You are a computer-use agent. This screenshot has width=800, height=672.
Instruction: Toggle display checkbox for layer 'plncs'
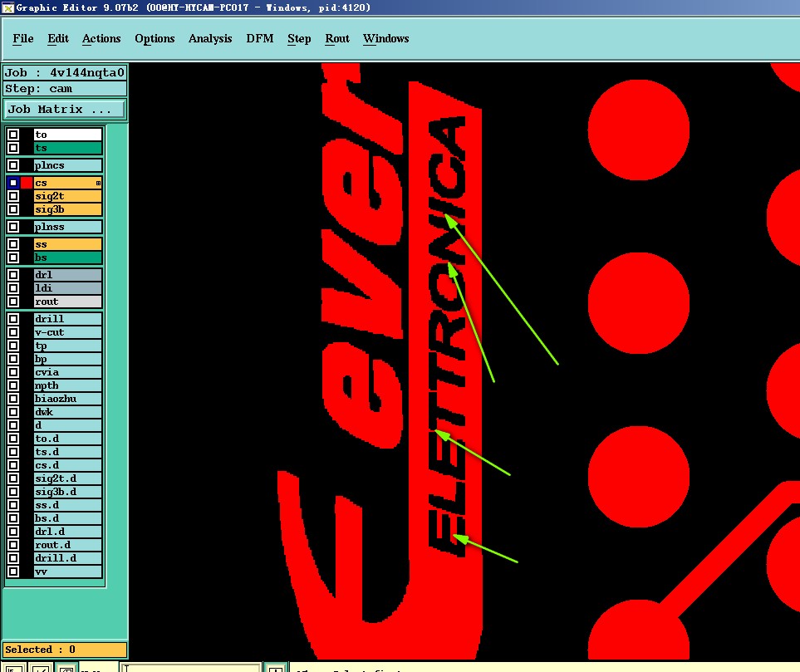click(x=13, y=165)
